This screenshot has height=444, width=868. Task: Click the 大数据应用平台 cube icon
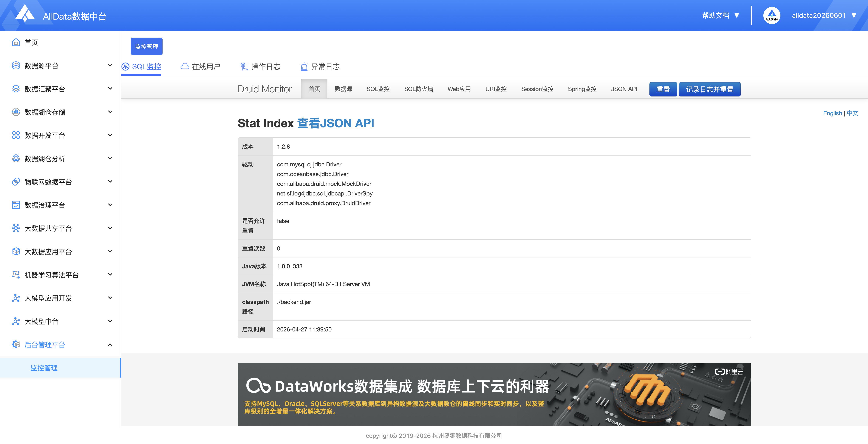tap(16, 251)
